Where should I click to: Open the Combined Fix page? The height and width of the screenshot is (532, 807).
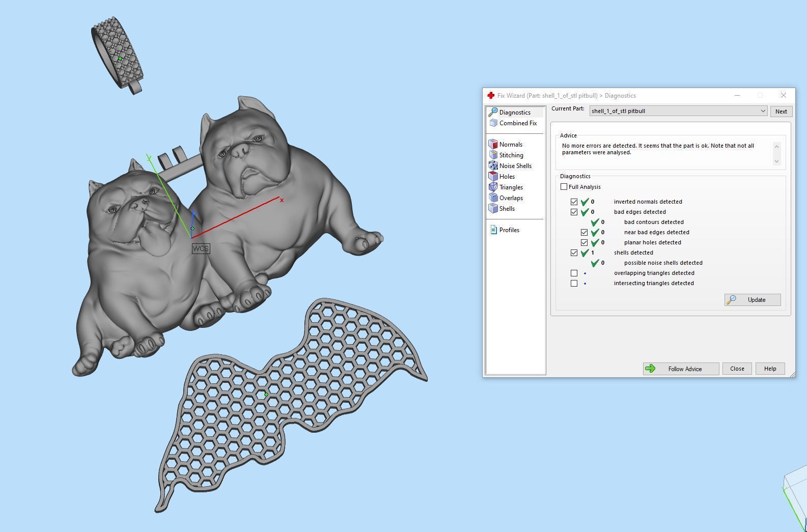[x=513, y=123]
